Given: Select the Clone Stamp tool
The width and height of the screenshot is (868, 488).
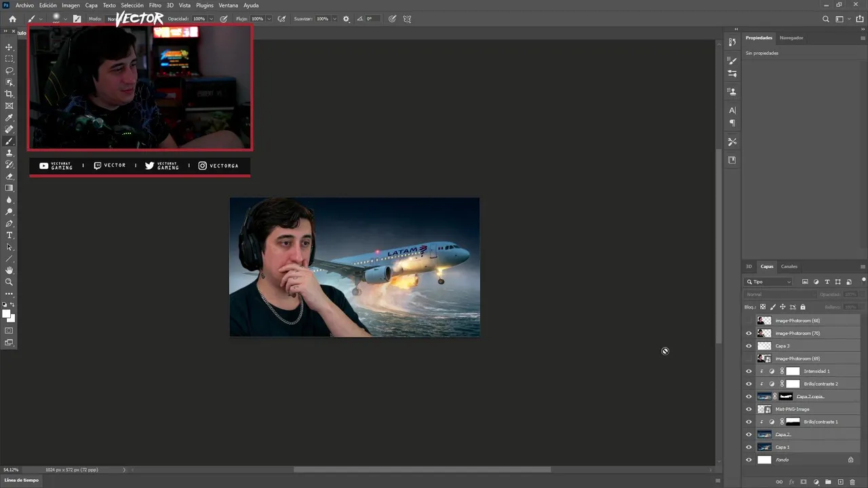Looking at the screenshot, I should (x=9, y=153).
